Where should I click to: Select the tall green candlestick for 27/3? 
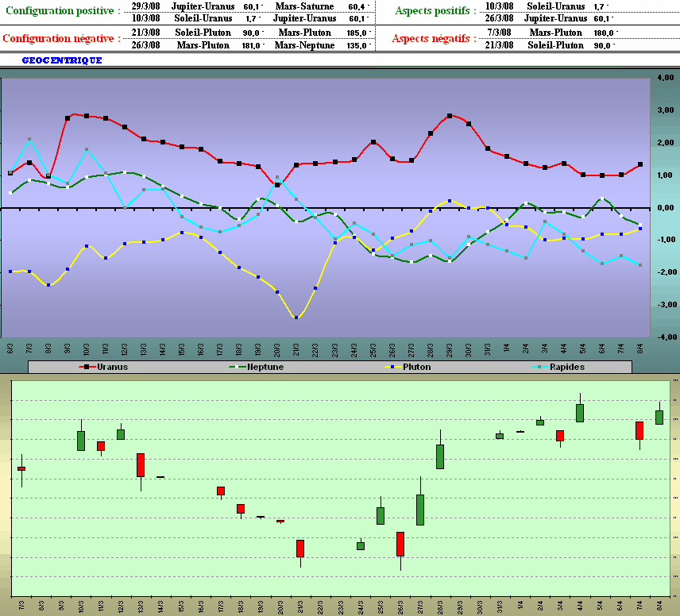(x=420, y=510)
